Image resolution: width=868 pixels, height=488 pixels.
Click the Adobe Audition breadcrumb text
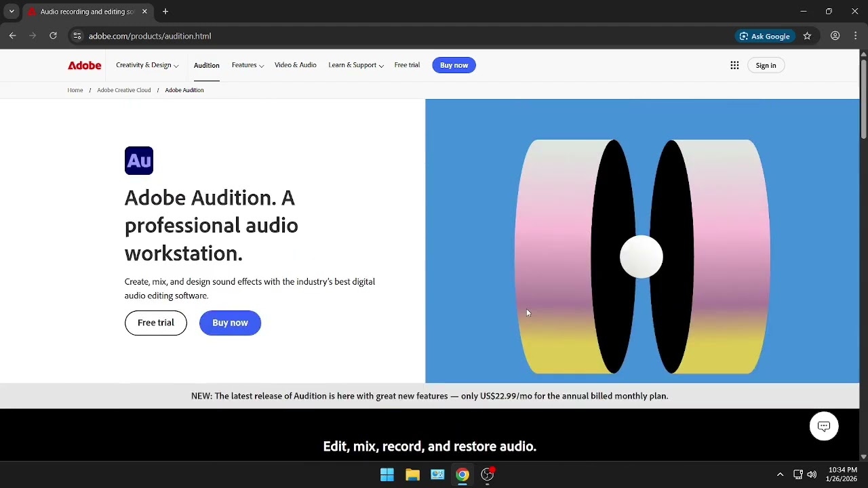click(x=184, y=90)
